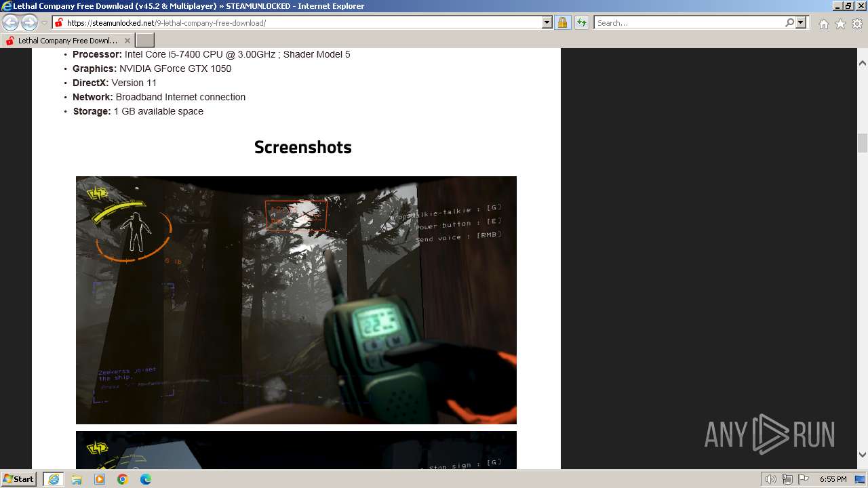This screenshot has width=868, height=488.
Task: Click the magnifier search icon
Action: click(789, 22)
